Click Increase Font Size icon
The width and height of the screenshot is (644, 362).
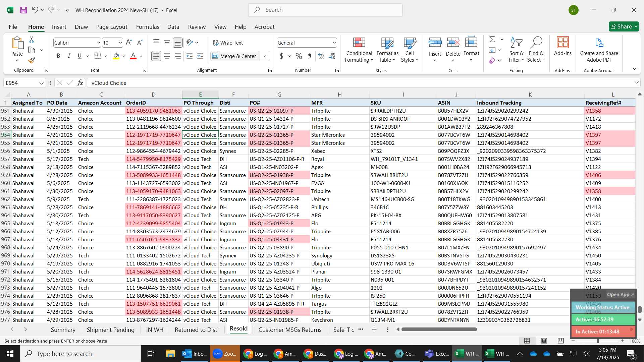[x=129, y=43]
